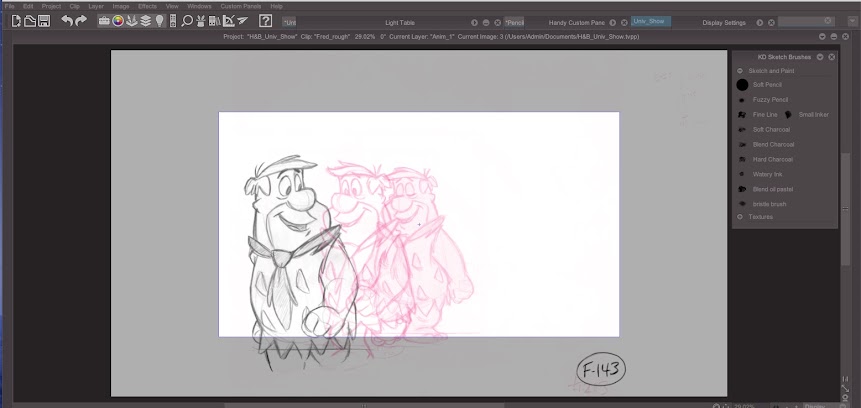Open the Clip menu
Image resolution: width=861 pixels, height=408 pixels.
(x=75, y=6)
